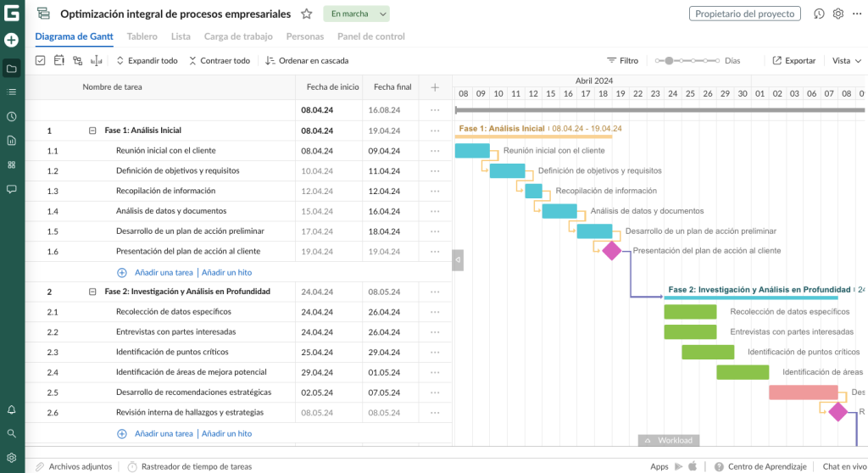Click Expandir todo
Screen dimensions: 868x473
coord(147,60)
